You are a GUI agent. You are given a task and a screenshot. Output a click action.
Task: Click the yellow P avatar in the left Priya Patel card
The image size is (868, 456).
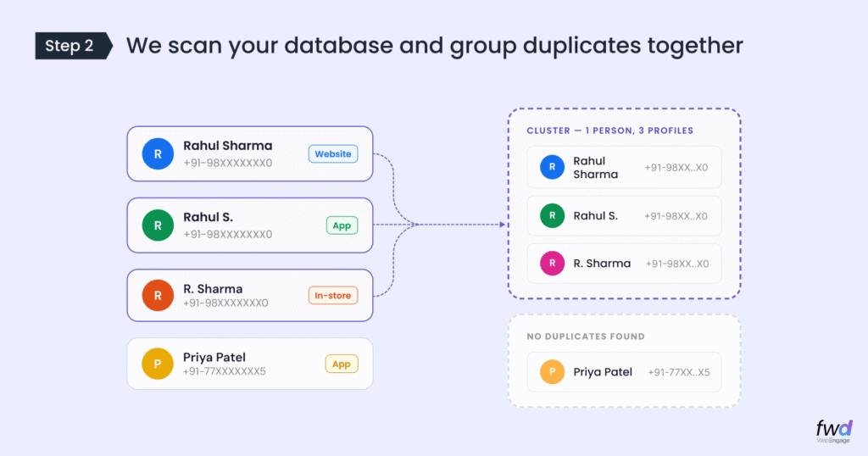pos(158,364)
